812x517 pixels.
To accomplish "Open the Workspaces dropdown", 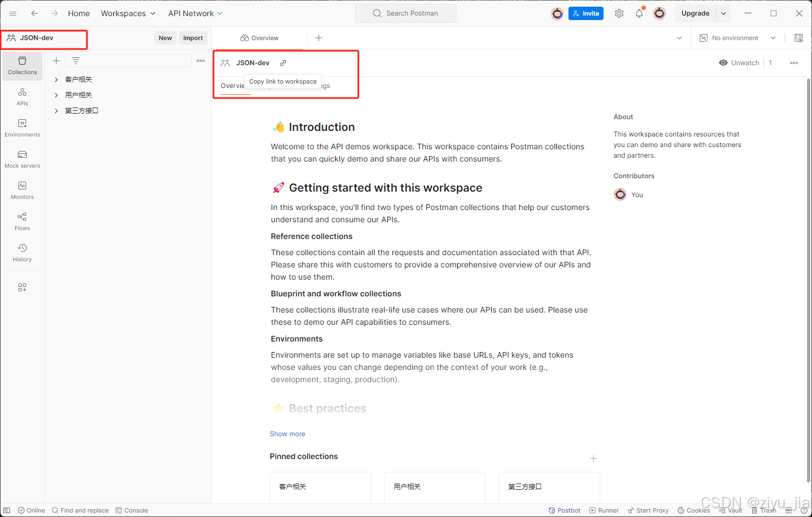I will (128, 13).
